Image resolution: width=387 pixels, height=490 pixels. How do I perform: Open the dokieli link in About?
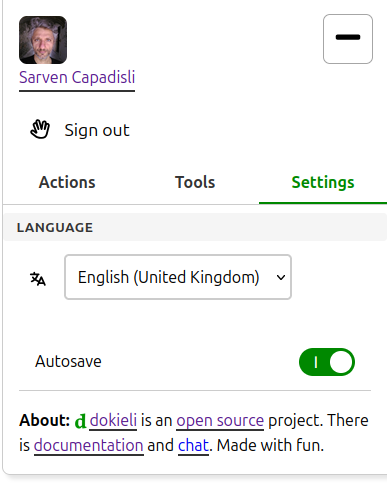tap(113, 420)
